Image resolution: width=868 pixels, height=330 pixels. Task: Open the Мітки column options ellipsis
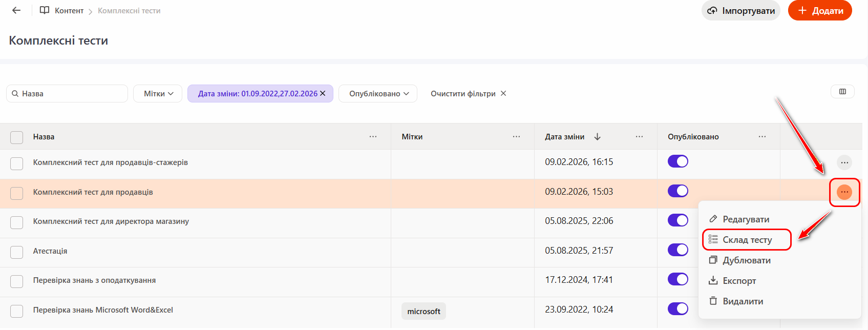[x=516, y=137]
